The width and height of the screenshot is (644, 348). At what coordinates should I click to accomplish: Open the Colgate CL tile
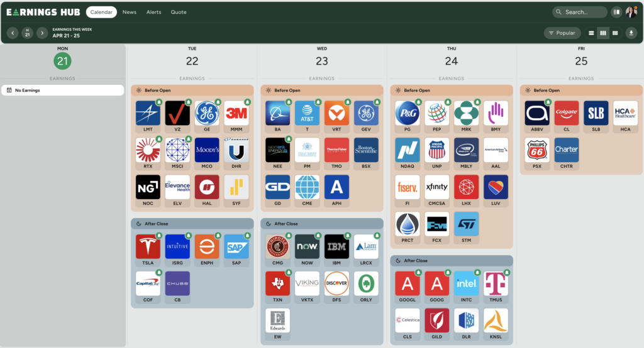(x=567, y=117)
